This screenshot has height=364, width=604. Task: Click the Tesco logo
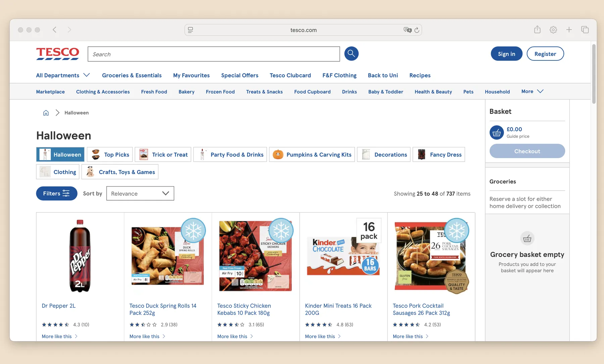pos(58,54)
